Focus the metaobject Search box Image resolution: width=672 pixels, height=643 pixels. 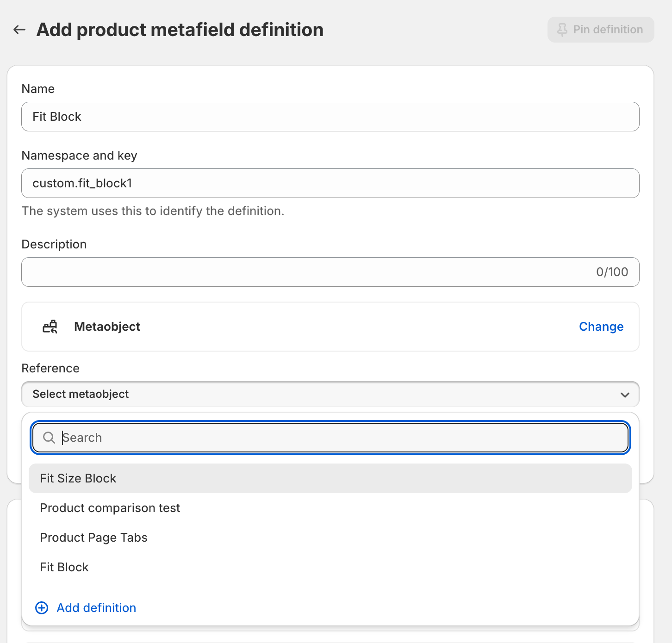pos(330,438)
